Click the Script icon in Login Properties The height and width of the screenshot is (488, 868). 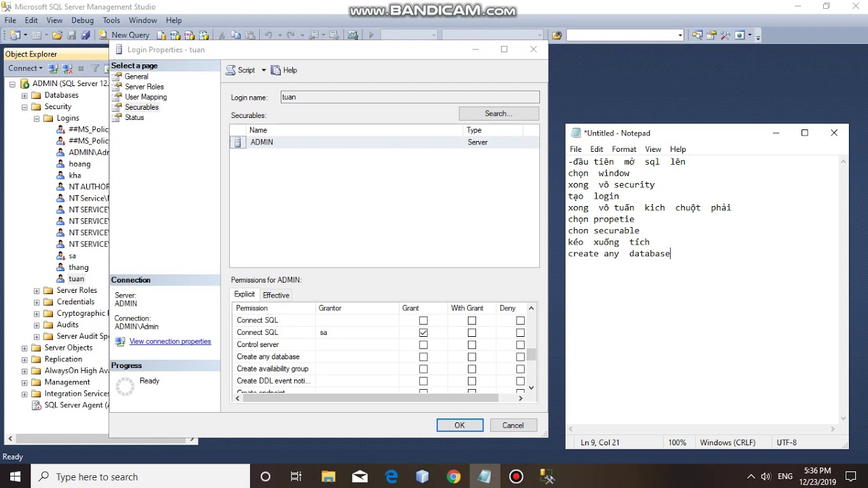coord(231,70)
